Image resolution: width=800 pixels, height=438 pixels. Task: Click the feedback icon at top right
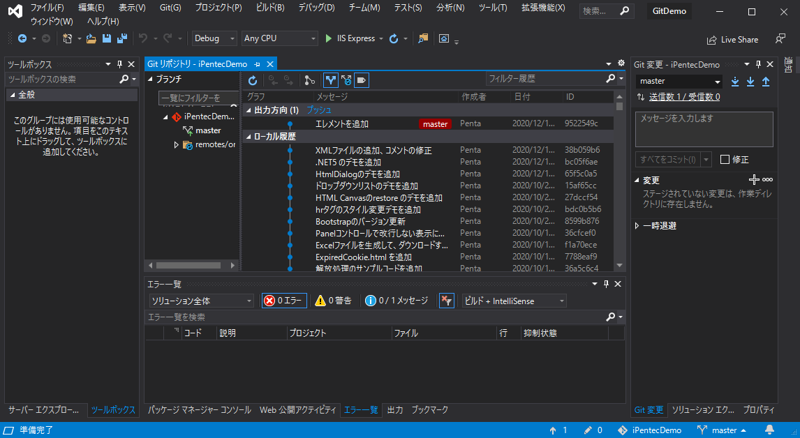click(780, 39)
